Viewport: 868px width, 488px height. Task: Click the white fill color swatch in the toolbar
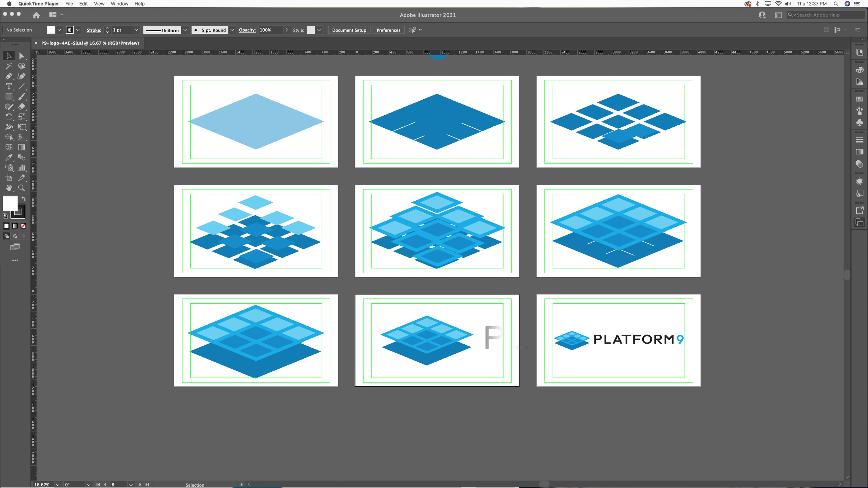coord(10,203)
